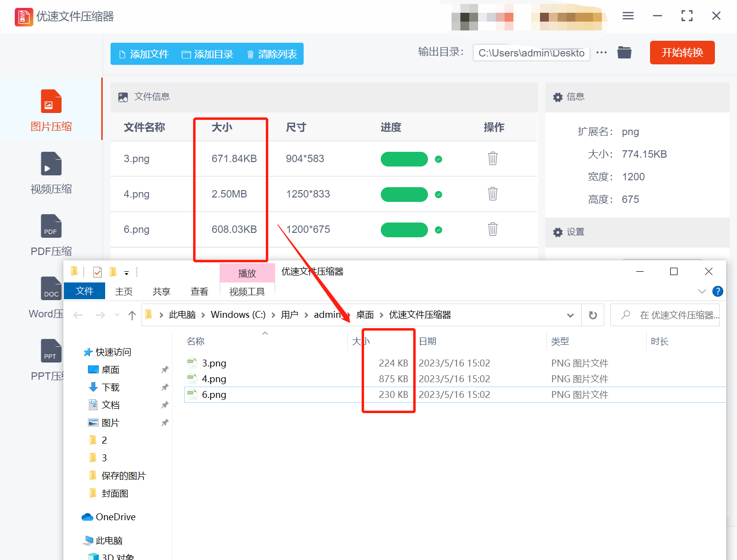737x560 pixels.
Task: Open Explorer help question mark icon
Action: pos(718,291)
